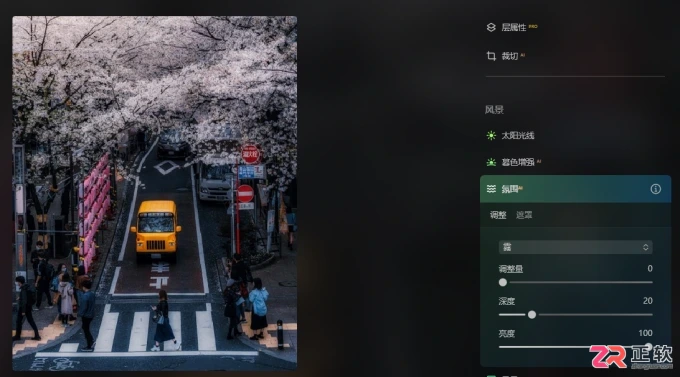Click the 深度 value field showing 20
The image size is (680, 377).
[647, 301]
